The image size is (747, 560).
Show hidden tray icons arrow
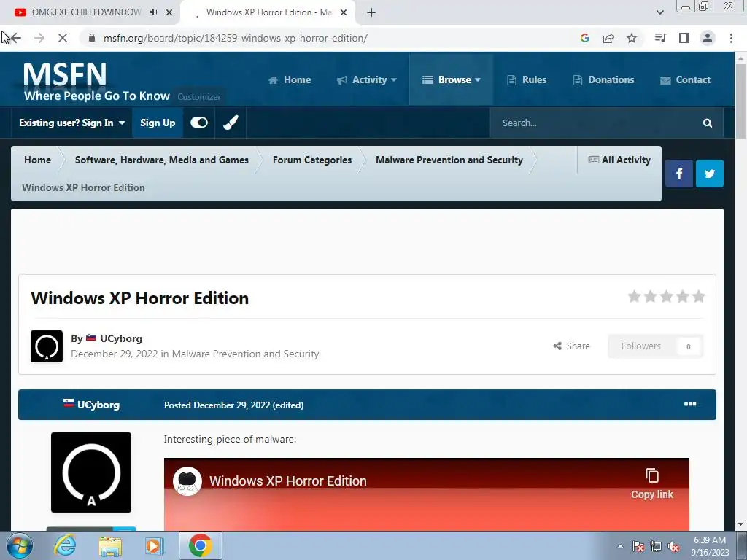point(620,547)
